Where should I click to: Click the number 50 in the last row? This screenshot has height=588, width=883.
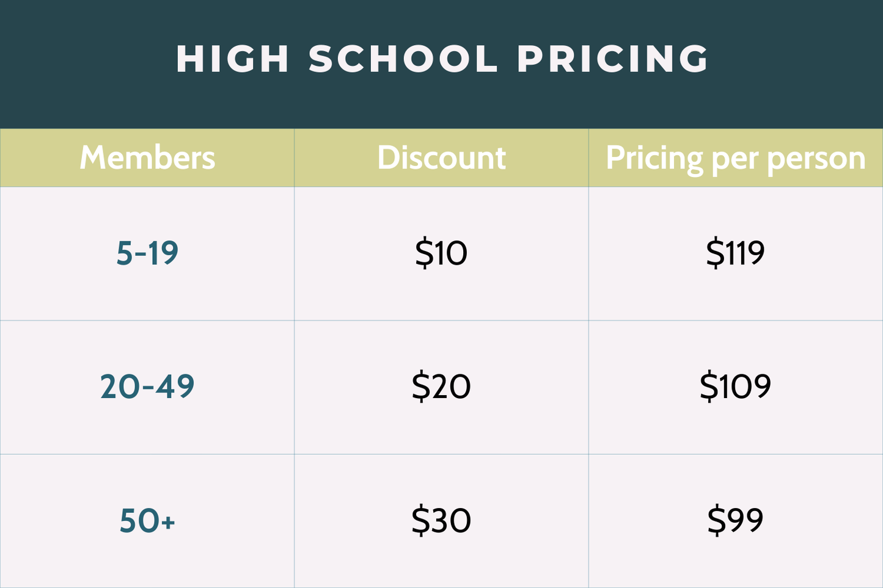click(136, 521)
